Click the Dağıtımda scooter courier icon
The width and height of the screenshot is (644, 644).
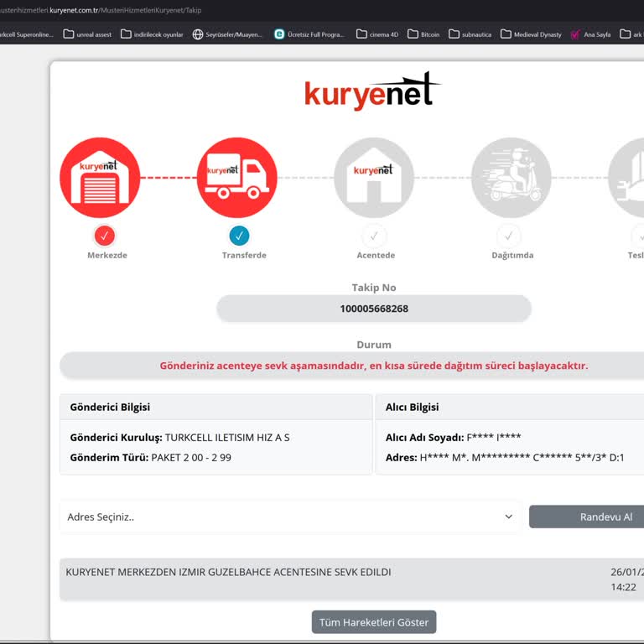click(x=511, y=178)
